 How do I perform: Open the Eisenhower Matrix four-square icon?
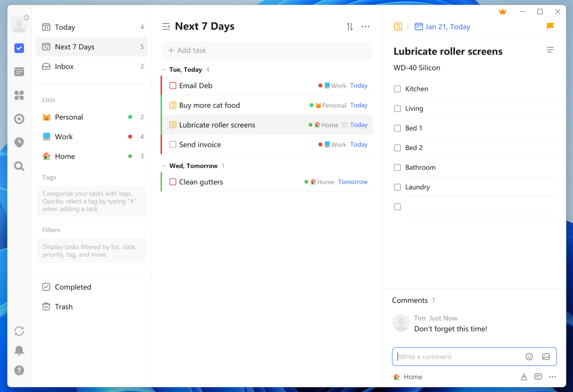coord(19,95)
